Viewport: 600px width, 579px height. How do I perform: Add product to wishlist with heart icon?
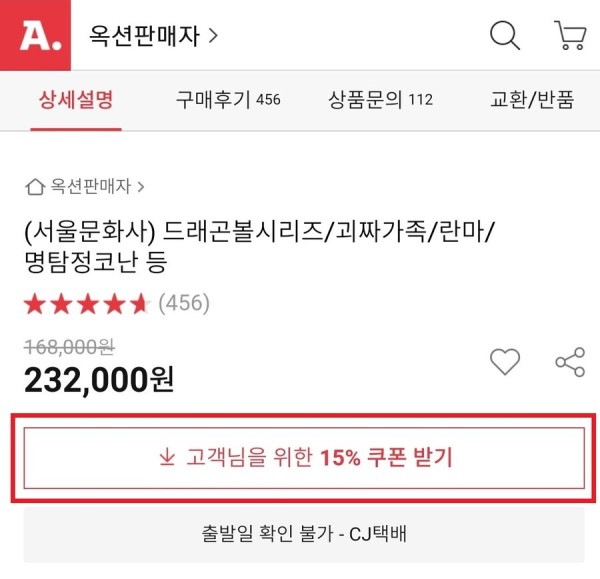coord(505,361)
